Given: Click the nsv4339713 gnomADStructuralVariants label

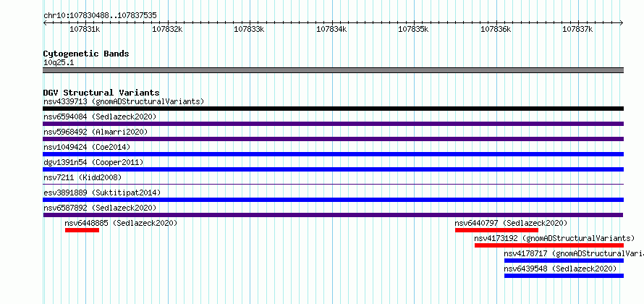Looking at the screenshot, I should click(x=124, y=101).
